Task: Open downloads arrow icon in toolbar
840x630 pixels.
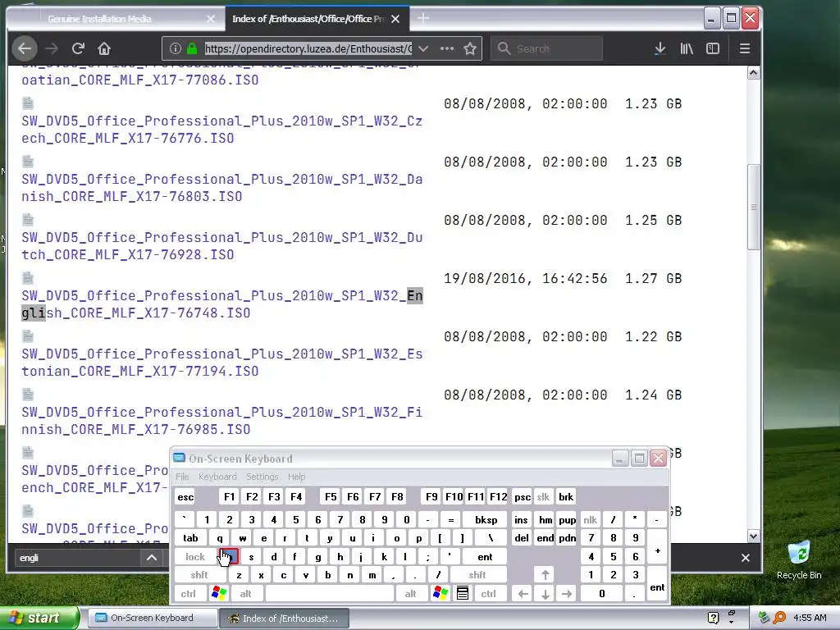Action: (x=660, y=48)
